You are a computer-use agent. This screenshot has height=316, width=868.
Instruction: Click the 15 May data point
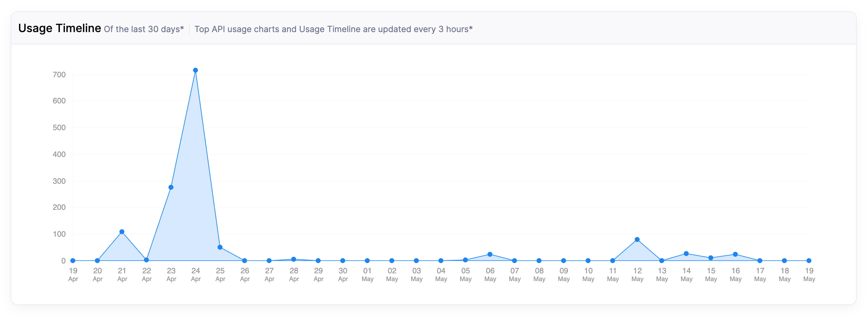pos(711,258)
